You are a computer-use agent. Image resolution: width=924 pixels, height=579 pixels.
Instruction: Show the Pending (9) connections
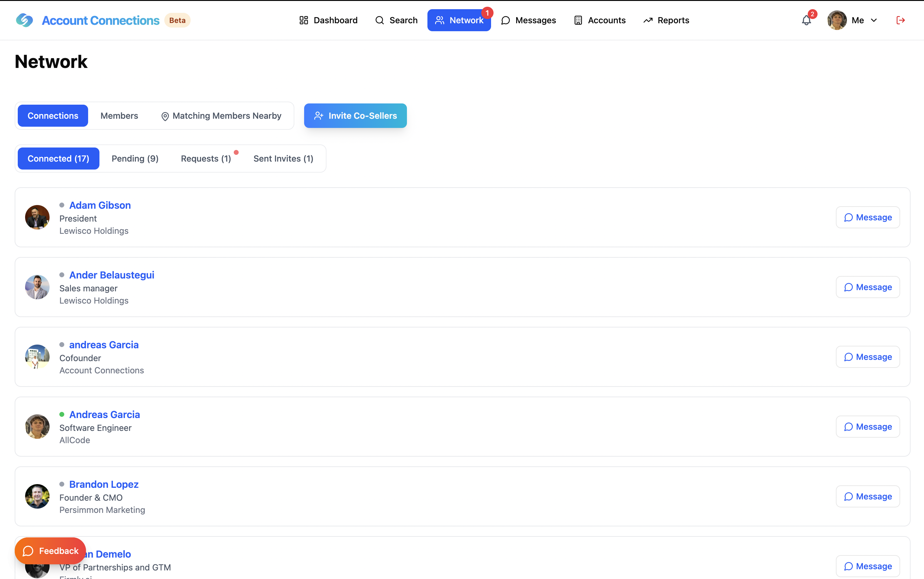tap(135, 159)
